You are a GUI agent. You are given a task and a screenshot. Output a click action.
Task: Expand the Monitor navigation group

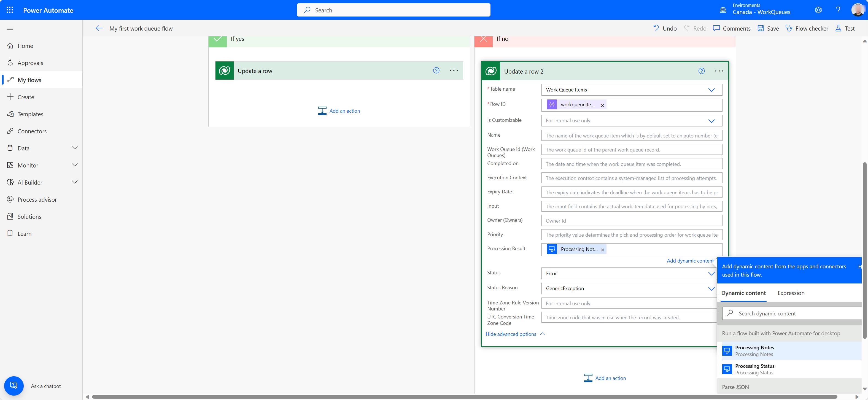(x=75, y=165)
